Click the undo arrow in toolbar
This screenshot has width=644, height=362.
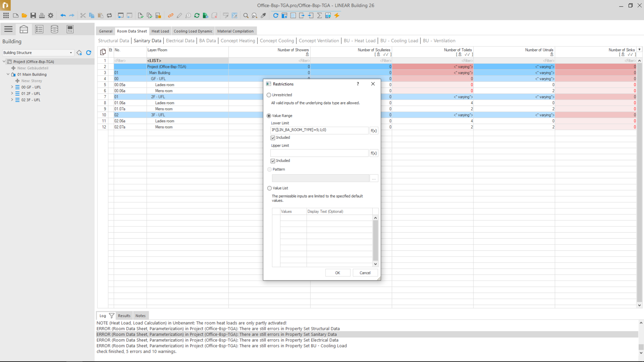[63, 16]
